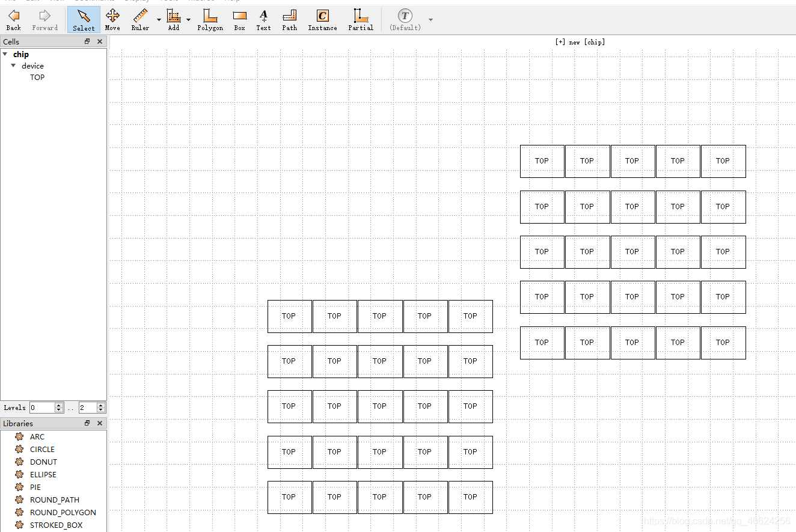Activate the Select tool
This screenshot has height=532, width=796.
(x=84, y=20)
